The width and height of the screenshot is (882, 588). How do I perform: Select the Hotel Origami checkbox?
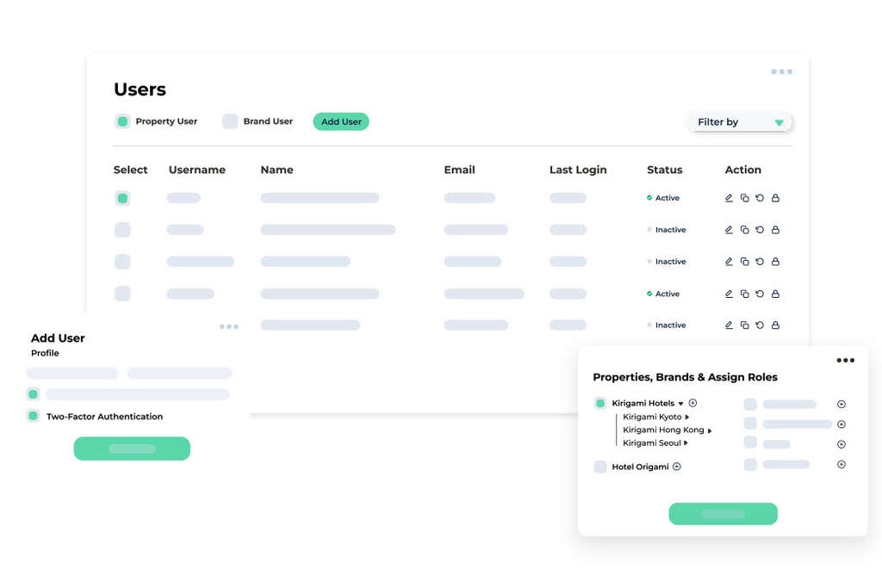600,467
